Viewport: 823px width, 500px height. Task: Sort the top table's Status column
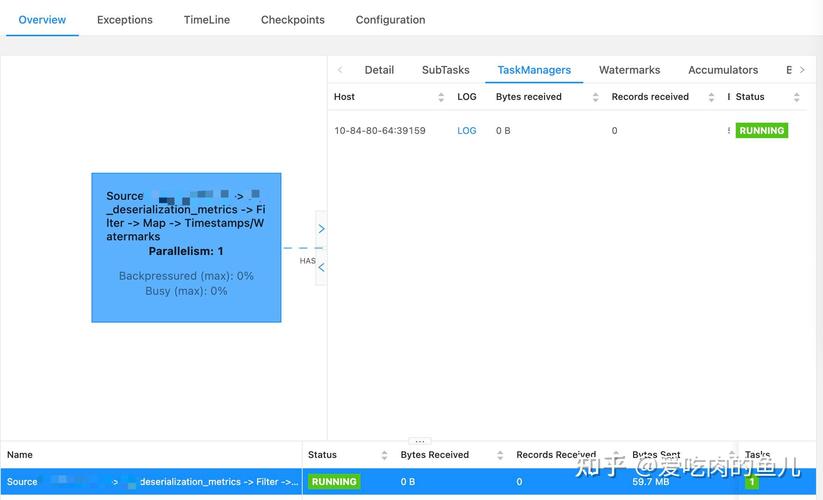coord(796,97)
